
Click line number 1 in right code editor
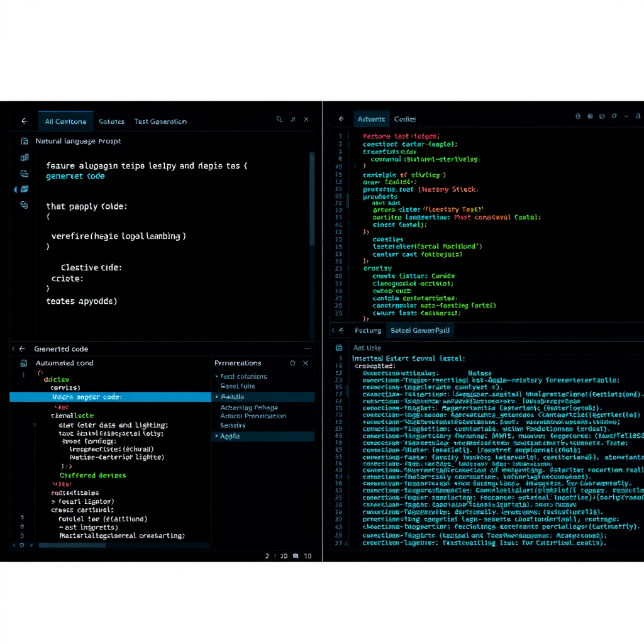(x=340, y=136)
